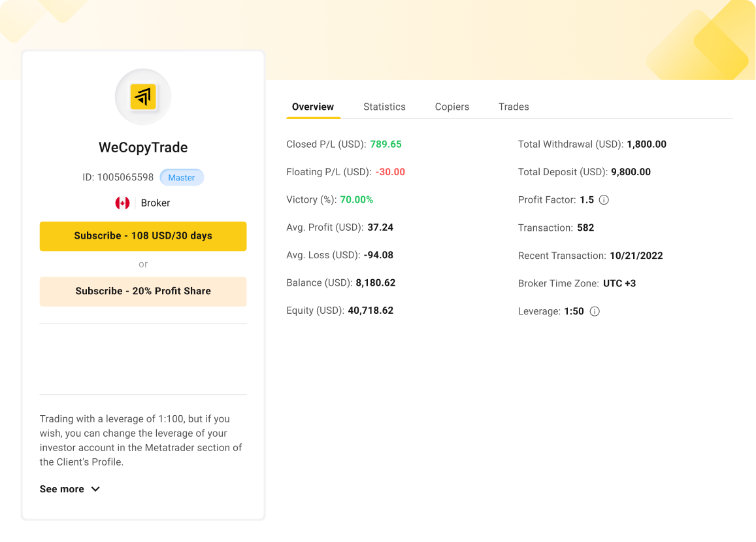
Task: Click the flag icon next to Broker label
Action: pyautogui.click(x=123, y=203)
